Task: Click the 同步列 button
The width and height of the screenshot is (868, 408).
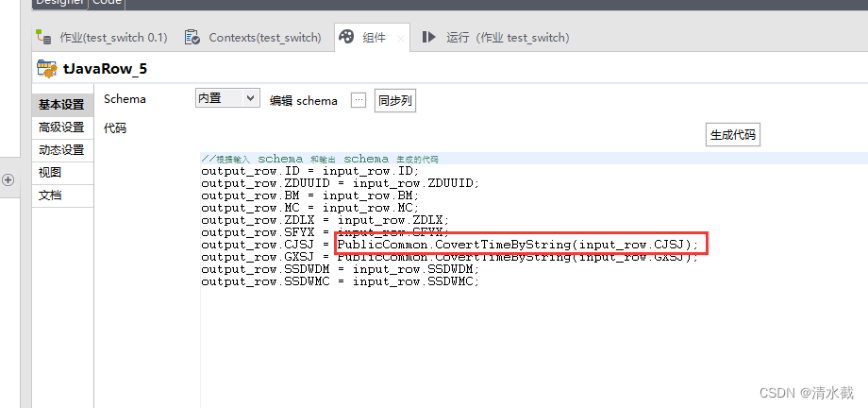Action: point(395,101)
